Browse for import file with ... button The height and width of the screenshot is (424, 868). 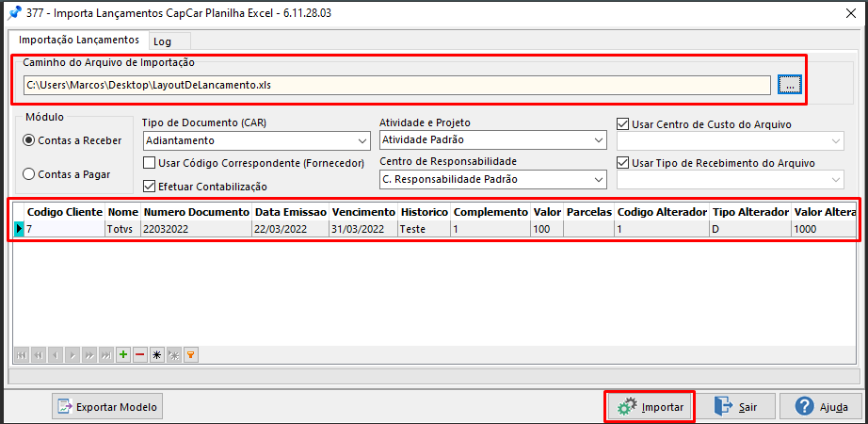[x=790, y=85]
